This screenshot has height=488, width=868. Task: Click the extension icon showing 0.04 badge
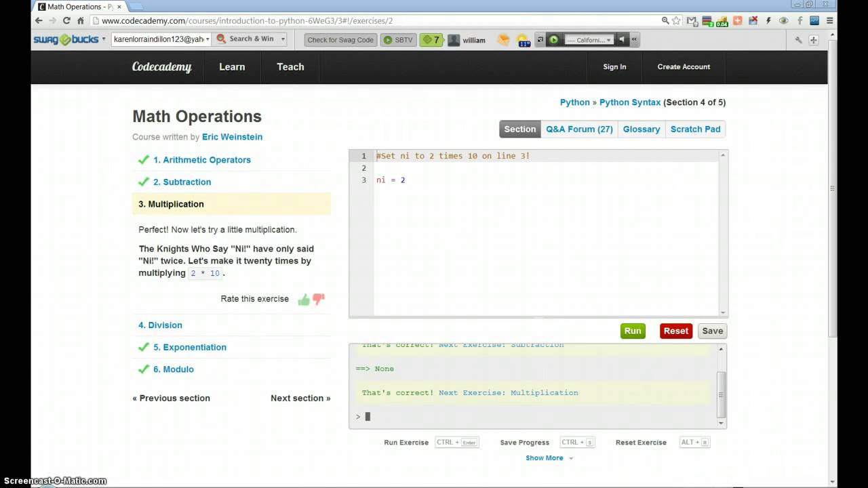pos(722,21)
